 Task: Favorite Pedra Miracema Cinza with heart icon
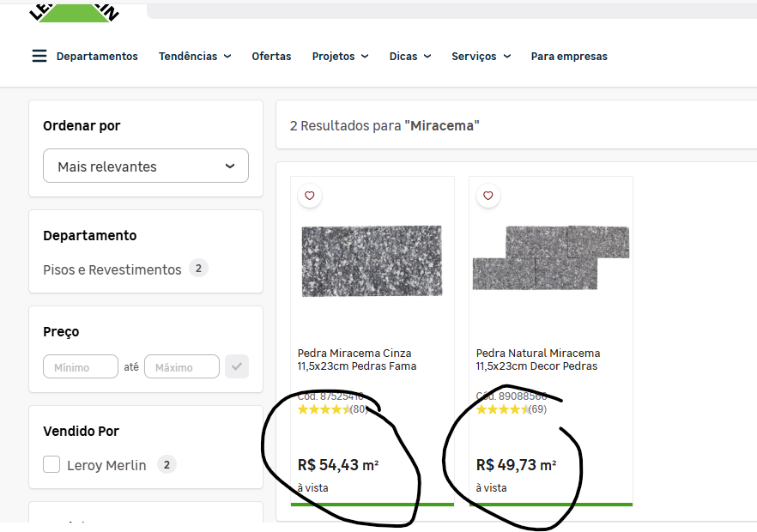(310, 196)
